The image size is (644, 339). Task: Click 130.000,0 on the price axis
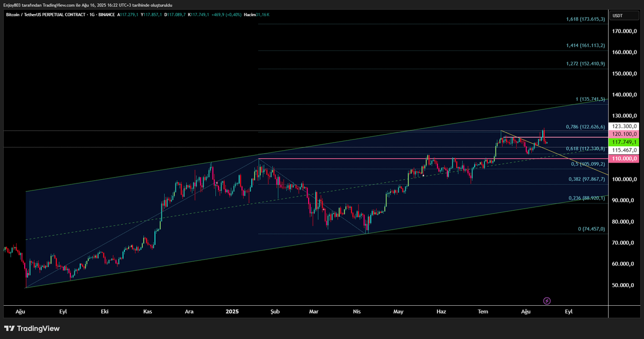tap(624, 116)
